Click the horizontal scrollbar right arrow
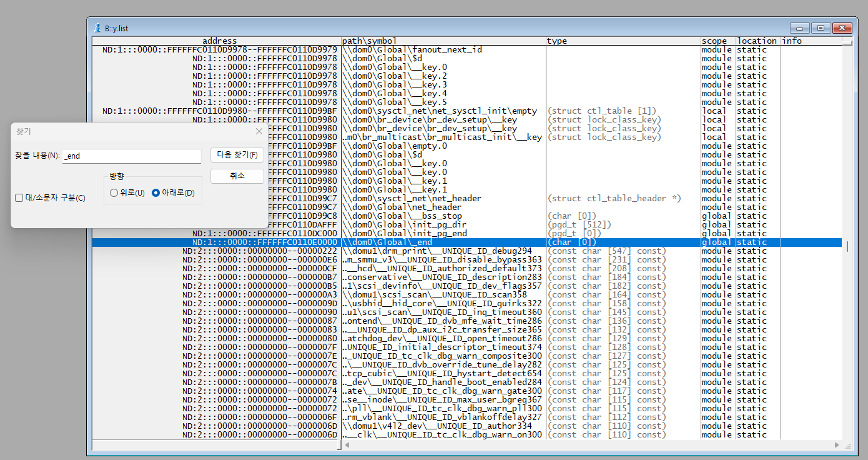This screenshot has height=460, width=868. click(837, 445)
